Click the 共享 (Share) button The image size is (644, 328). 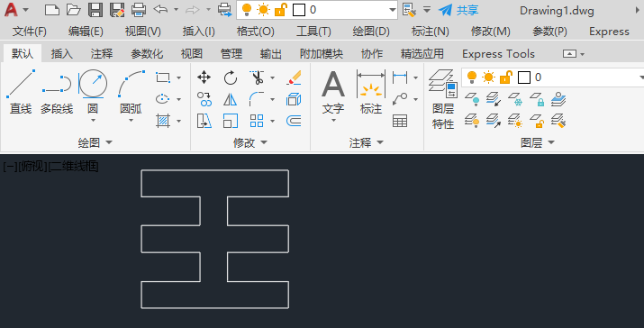coord(458,10)
